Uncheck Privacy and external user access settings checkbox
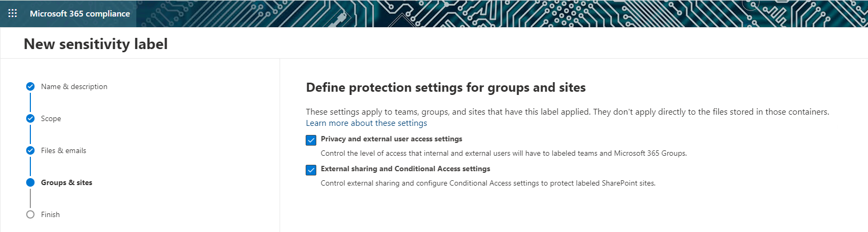 pos(311,140)
